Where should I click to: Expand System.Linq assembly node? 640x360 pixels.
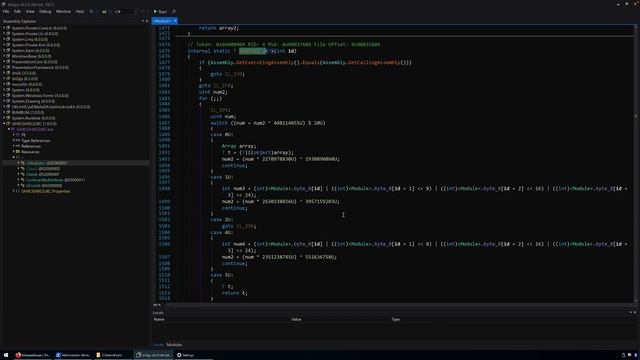coord(4,40)
